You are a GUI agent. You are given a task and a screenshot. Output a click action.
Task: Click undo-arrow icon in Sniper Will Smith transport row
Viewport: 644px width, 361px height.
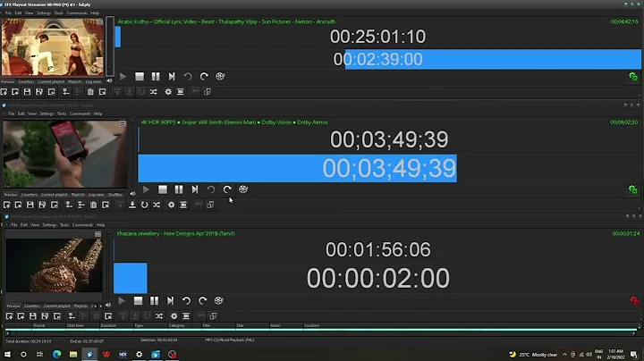211,189
